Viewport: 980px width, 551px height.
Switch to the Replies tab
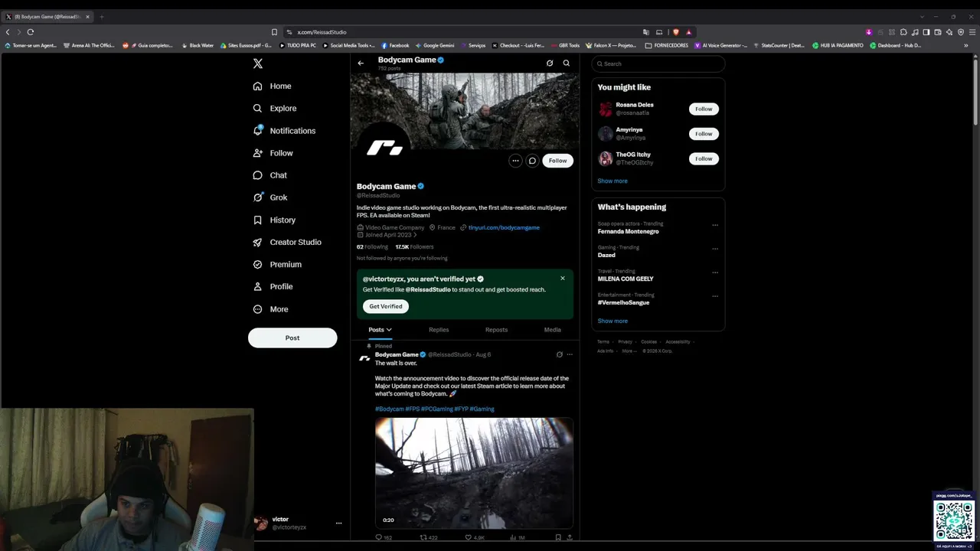(439, 330)
